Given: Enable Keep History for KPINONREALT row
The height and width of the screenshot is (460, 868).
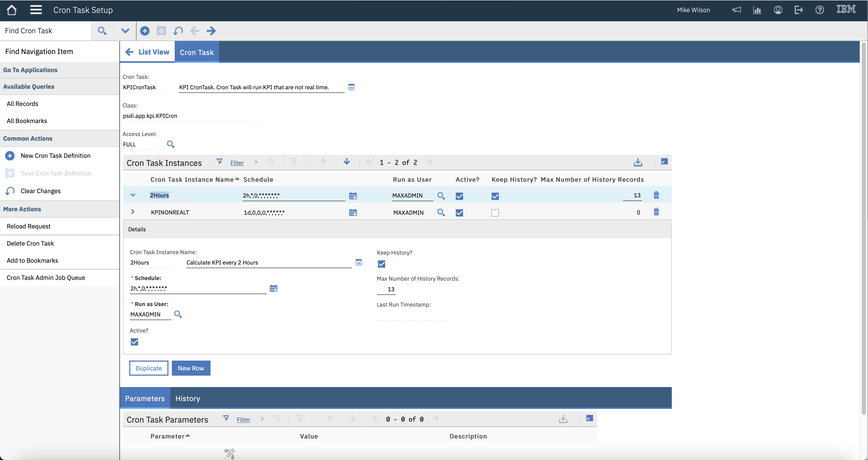Looking at the screenshot, I should click(x=495, y=213).
